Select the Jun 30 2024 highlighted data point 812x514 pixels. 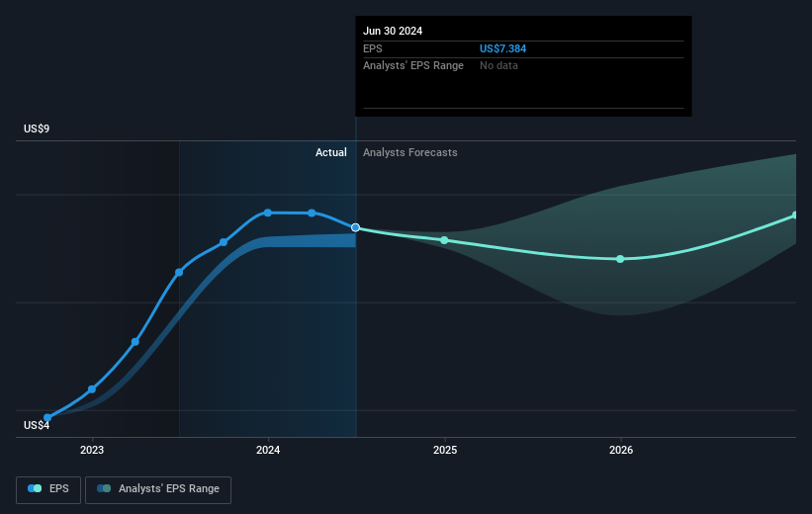tap(355, 227)
